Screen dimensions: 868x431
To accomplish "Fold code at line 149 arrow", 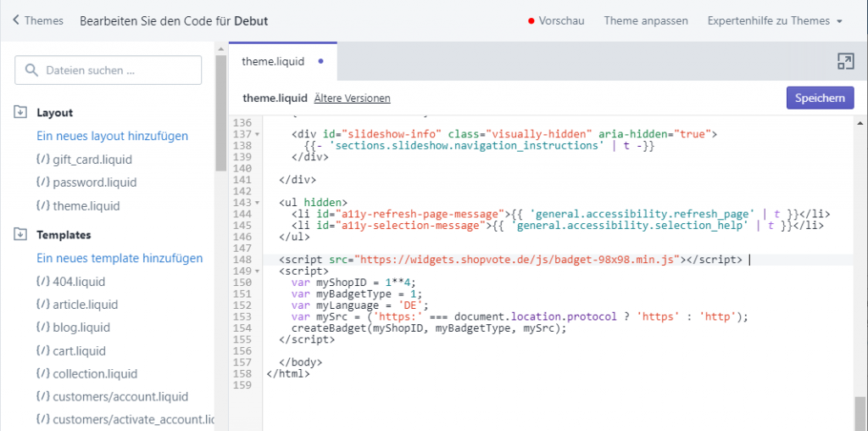I will [257, 271].
